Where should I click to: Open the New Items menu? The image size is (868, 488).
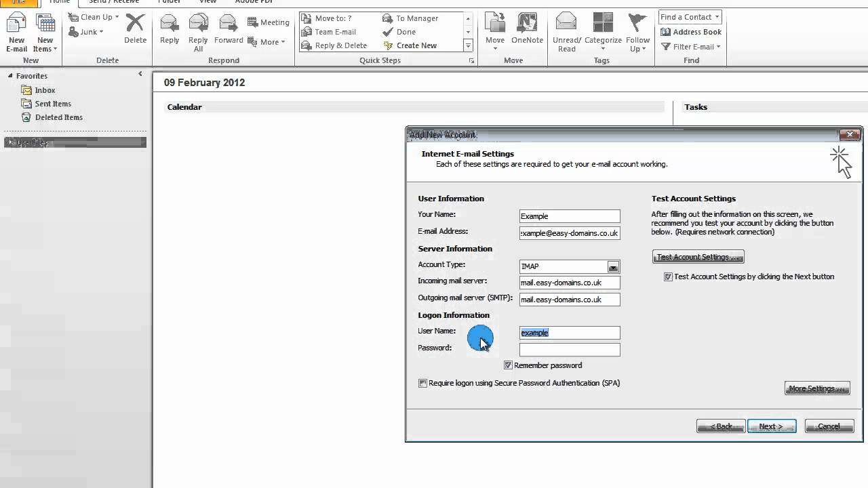[45, 33]
